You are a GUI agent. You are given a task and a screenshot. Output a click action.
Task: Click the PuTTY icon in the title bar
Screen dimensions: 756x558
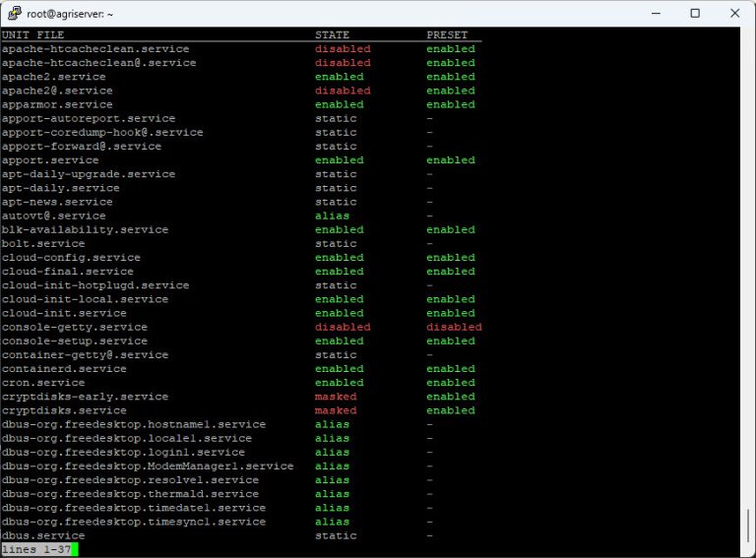coord(15,14)
